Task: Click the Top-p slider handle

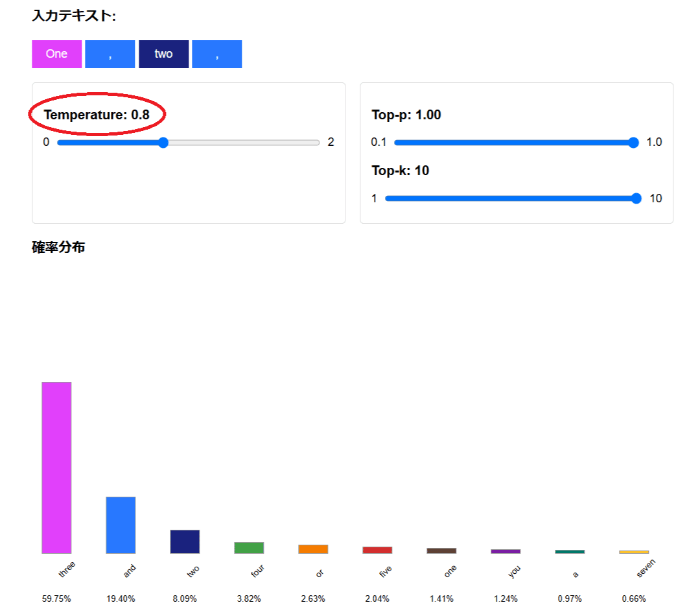Action: (x=633, y=142)
